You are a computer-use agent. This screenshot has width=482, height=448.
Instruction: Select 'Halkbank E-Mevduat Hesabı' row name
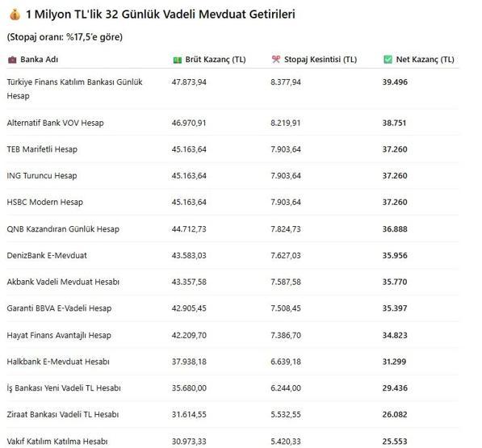[58, 362]
